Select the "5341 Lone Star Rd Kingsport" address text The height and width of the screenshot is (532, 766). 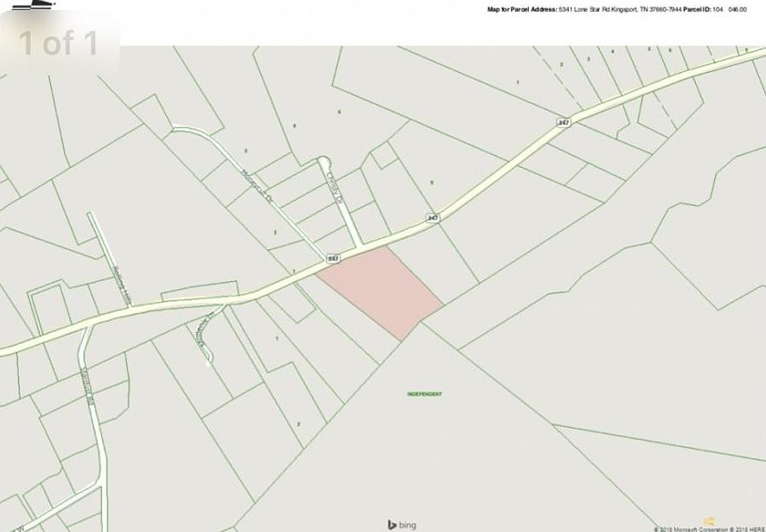(x=598, y=9)
